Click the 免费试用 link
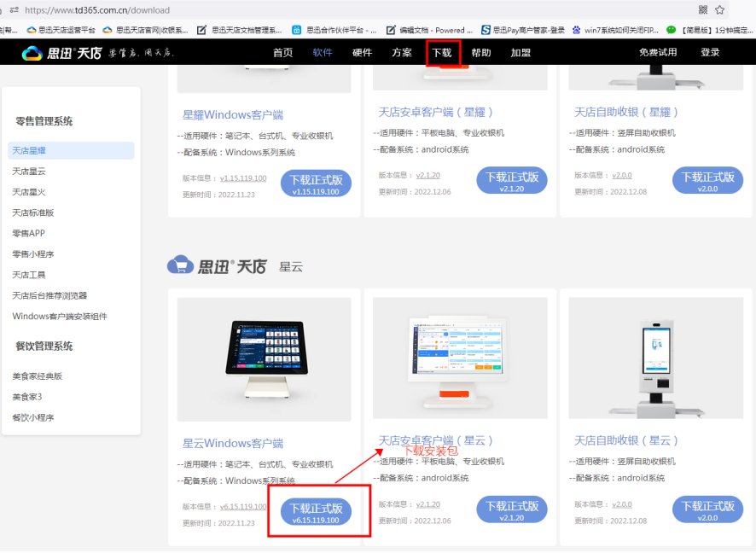This screenshot has width=756, height=553. [658, 52]
